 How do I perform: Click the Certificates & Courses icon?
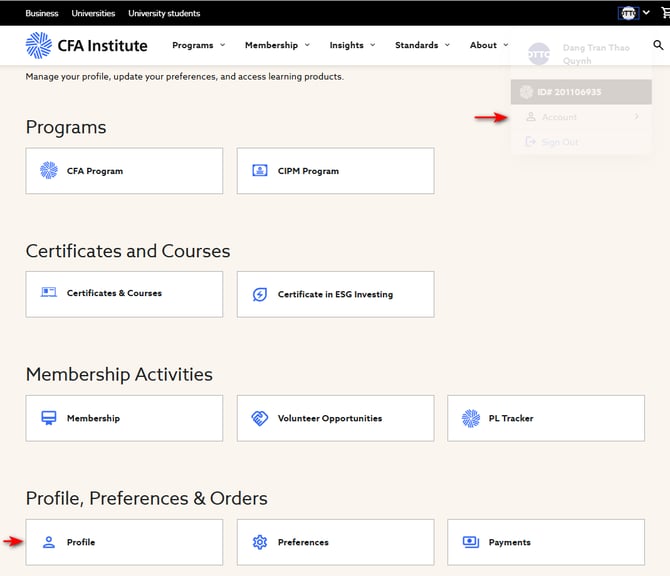coord(49,292)
